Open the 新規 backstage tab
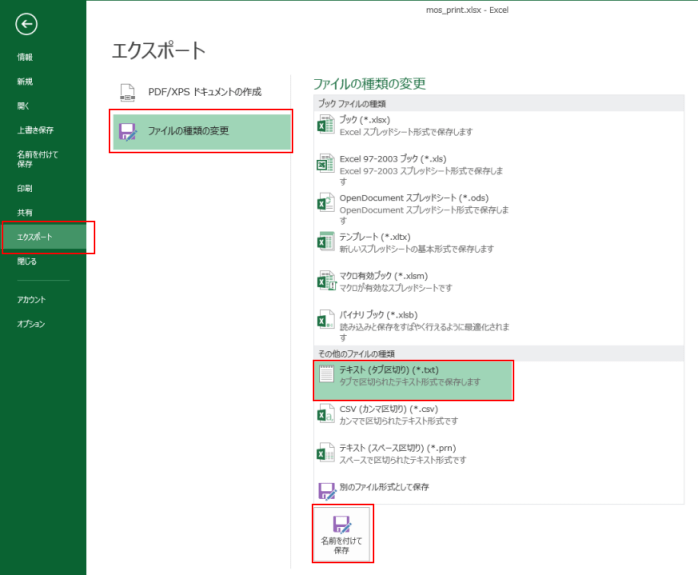Screen dimensions: 698x575 click(x=25, y=81)
